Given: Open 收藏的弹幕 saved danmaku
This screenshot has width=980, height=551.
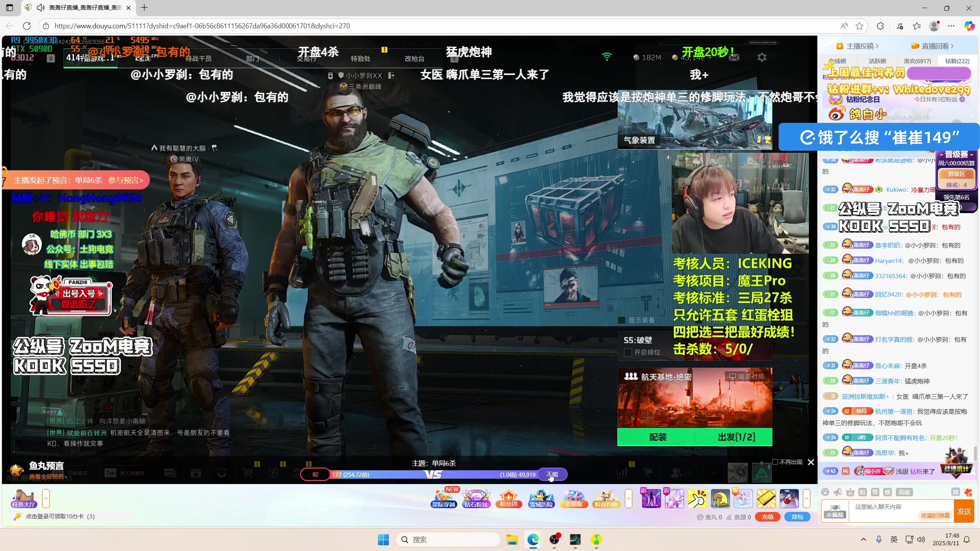Looking at the screenshot, I should pos(935,515).
